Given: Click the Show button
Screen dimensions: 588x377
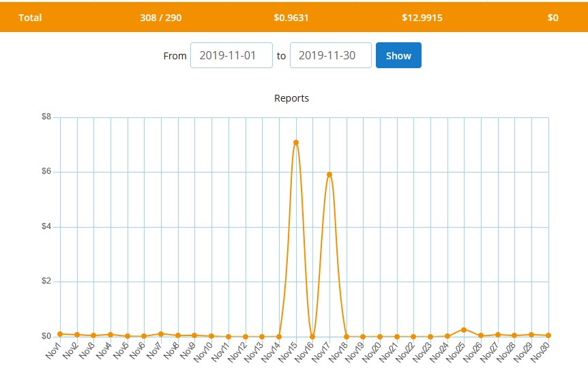Looking at the screenshot, I should 398,56.
